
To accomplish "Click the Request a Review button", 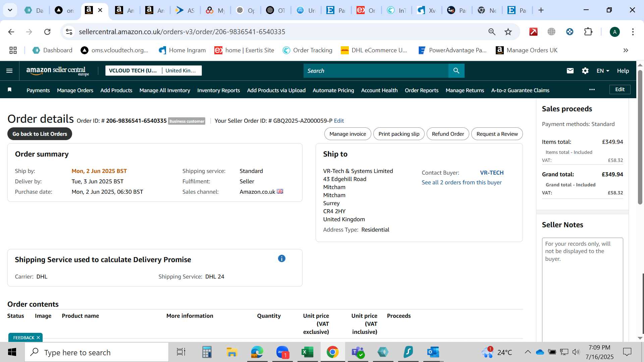I will click(497, 134).
